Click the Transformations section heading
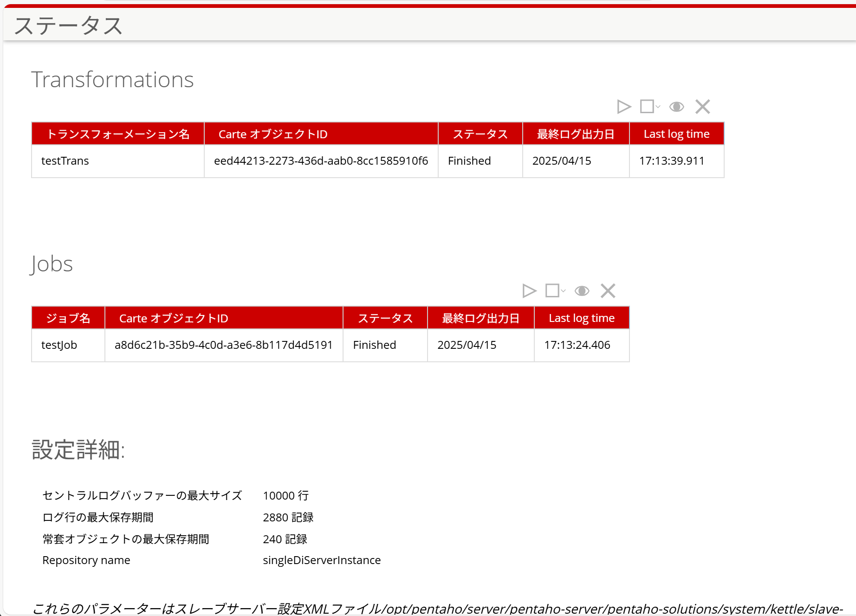The height and width of the screenshot is (616, 856). click(112, 79)
